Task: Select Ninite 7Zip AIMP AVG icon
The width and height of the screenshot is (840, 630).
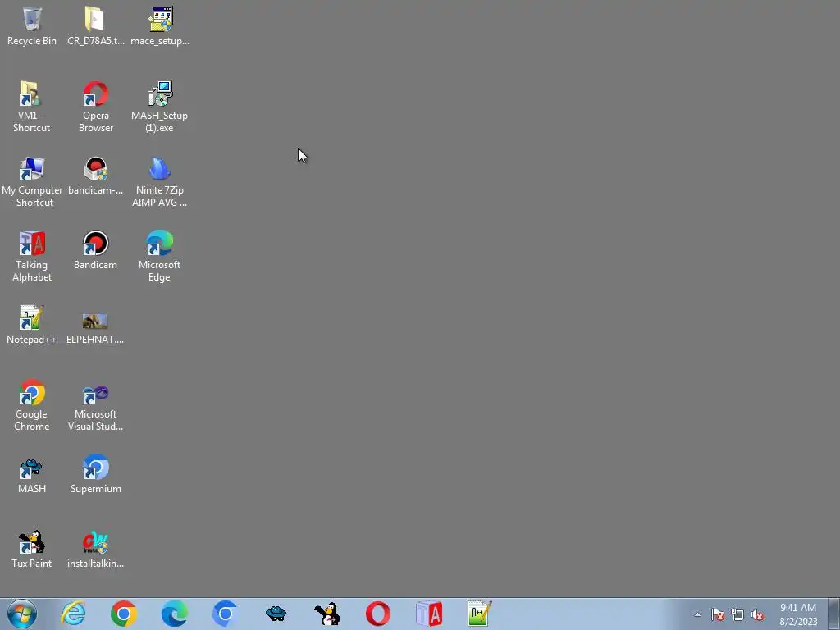Action: [x=160, y=181]
